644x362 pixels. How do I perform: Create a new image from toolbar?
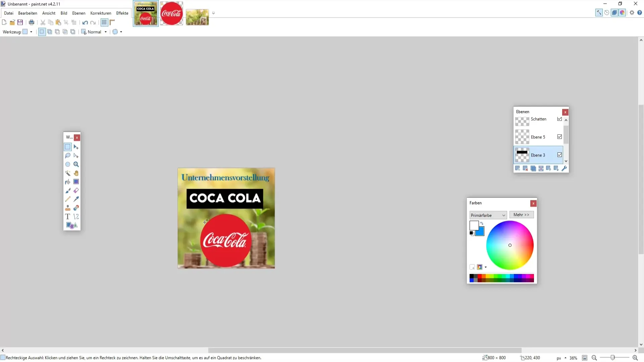tap(4, 22)
